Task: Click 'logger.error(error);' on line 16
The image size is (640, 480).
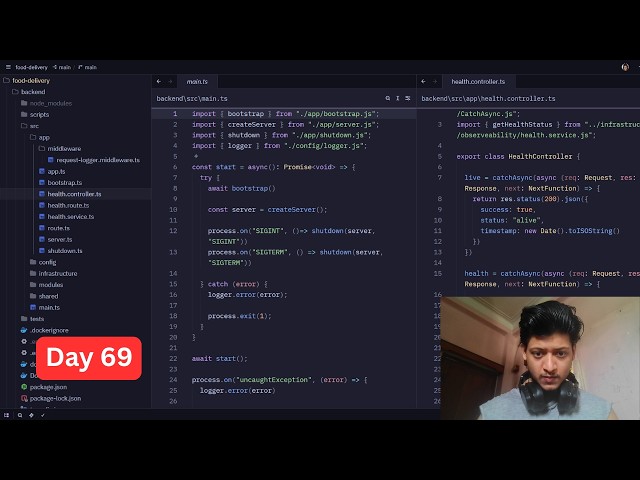Action: point(247,295)
